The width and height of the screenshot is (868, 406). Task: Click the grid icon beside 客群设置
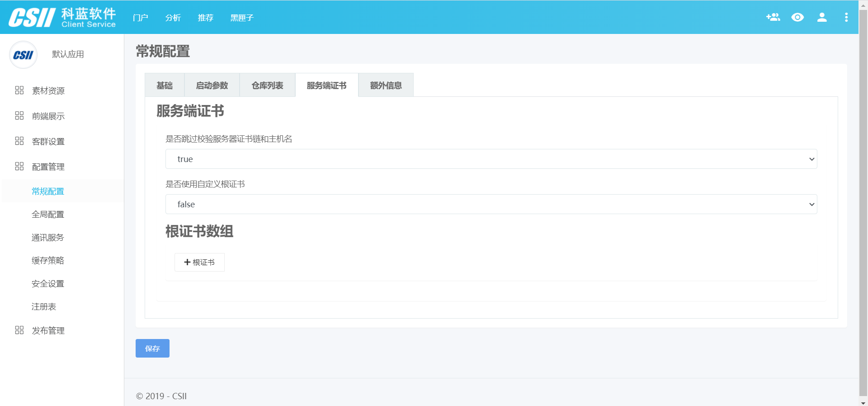(19, 141)
